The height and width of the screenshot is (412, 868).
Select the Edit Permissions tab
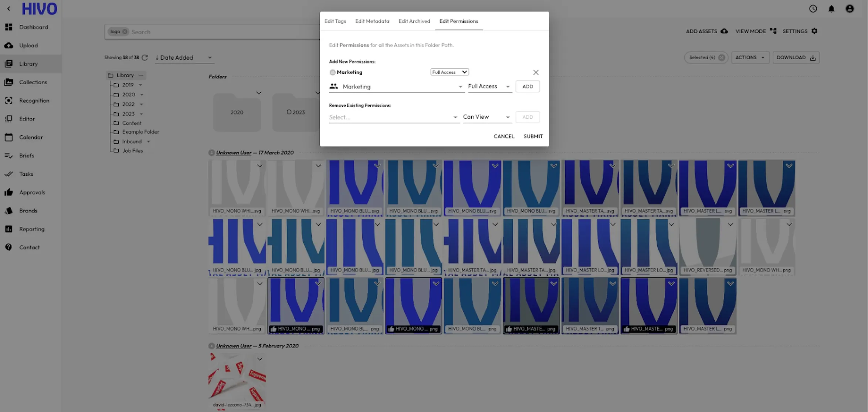(x=458, y=21)
